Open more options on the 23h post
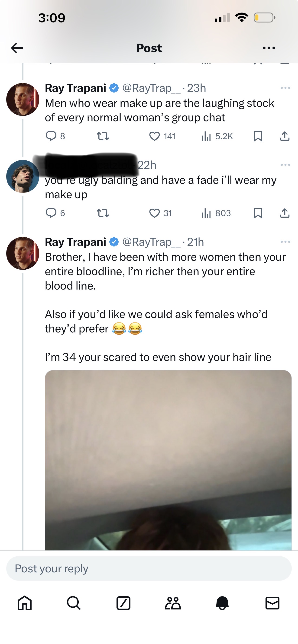The height and width of the screenshot is (644, 298). pyautogui.click(x=285, y=88)
